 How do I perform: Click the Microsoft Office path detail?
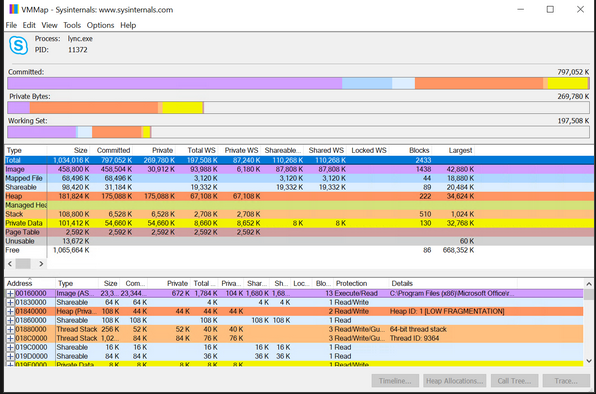(x=452, y=294)
